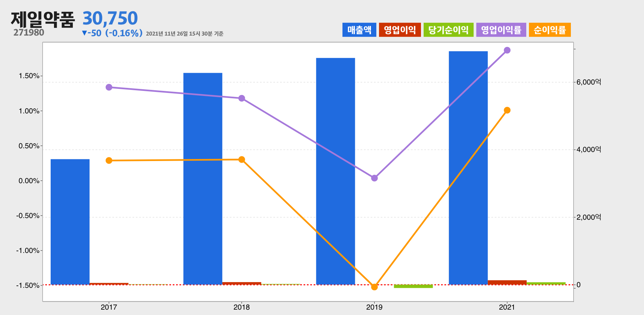Screen dimensions: 644x315
Task: Click the 2018 blue revenue bar
Action: [x=203, y=179]
